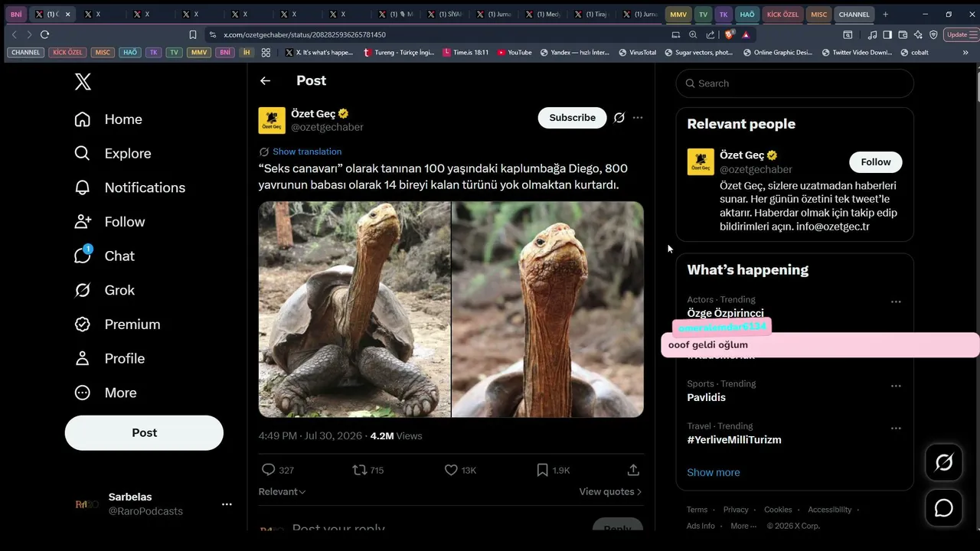The height and width of the screenshot is (551, 980).
Task: Open the Premium page
Action: pos(117,324)
